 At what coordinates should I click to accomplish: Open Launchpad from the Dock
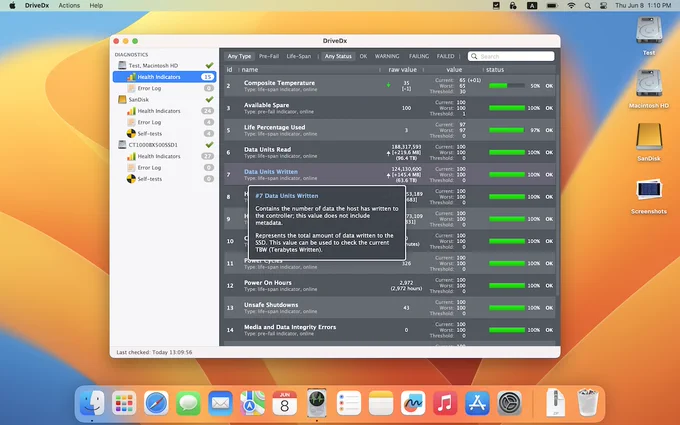tap(124, 403)
